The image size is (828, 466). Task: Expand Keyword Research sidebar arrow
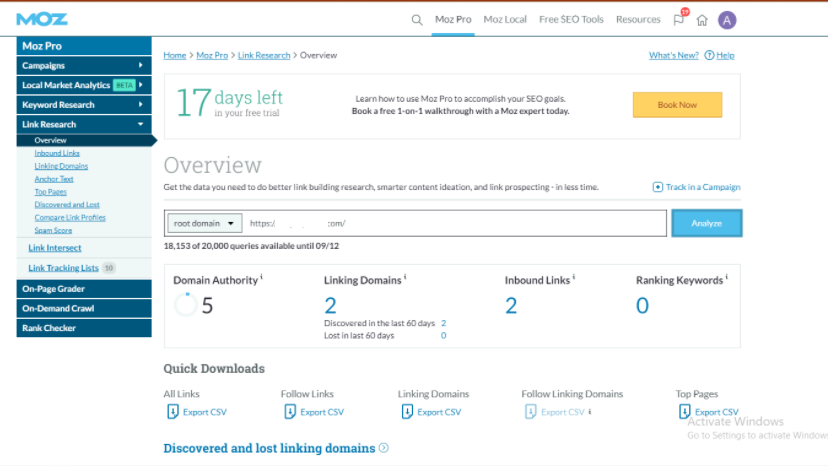140,104
